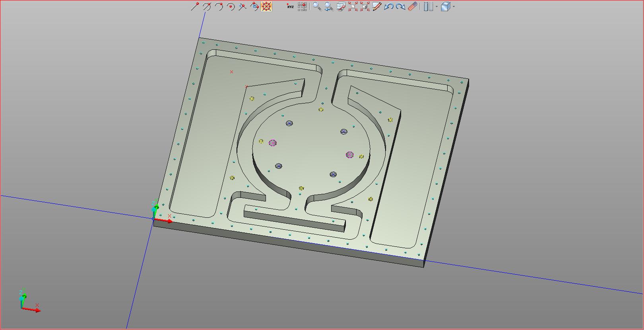
Task: Open the transparency display dropdown arrow
Action: pos(436,6)
